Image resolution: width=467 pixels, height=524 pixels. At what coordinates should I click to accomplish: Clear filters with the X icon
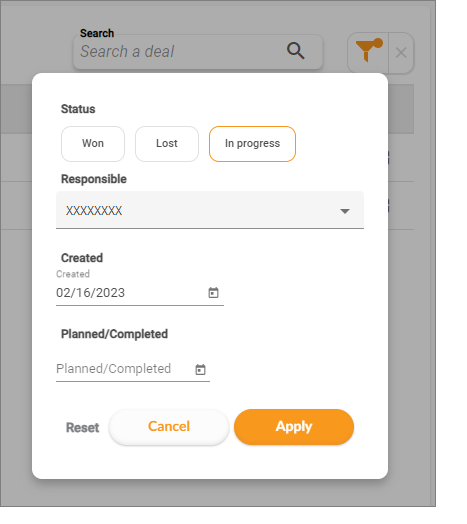click(x=401, y=53)
